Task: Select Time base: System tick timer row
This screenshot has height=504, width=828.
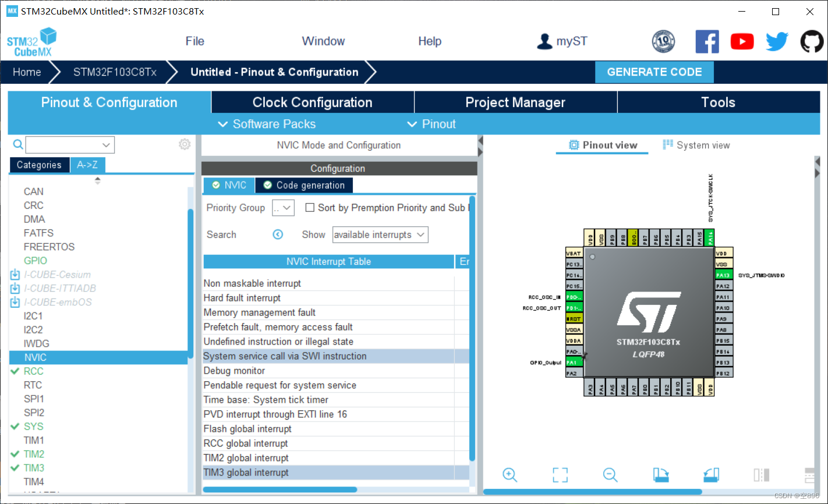Action: (336, 400)
